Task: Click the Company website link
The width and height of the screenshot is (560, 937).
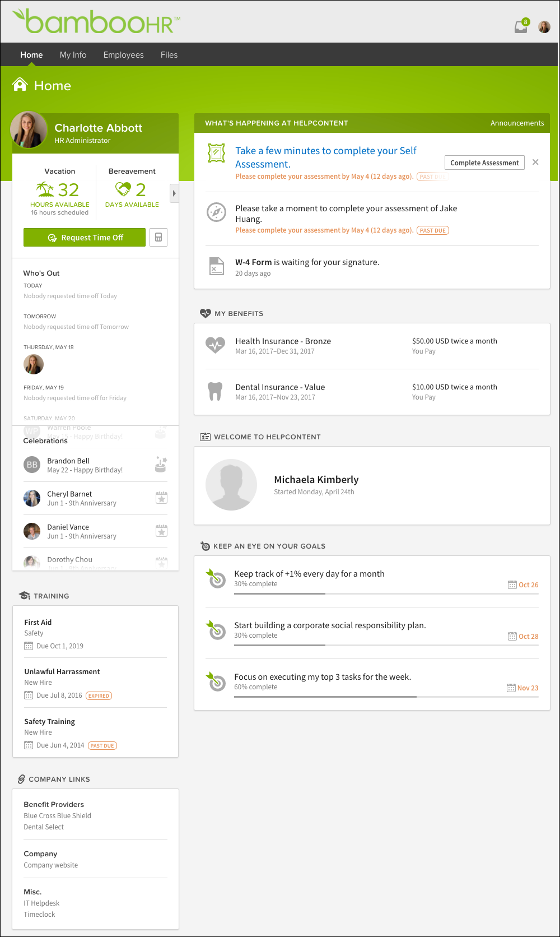Action: pyautogui.click(x=50, y=865)
